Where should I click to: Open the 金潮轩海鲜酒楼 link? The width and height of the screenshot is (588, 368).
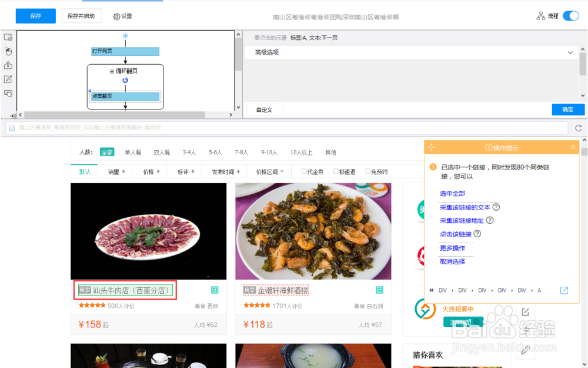276,290
